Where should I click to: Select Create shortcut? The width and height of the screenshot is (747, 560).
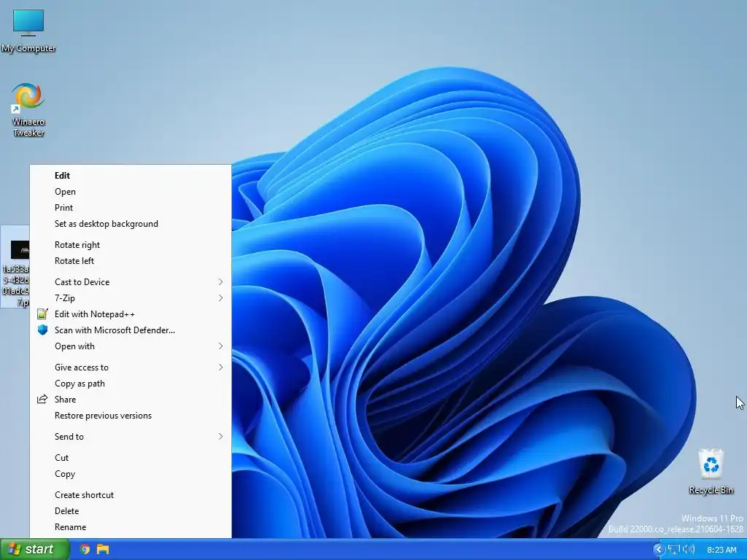point(131,495)
